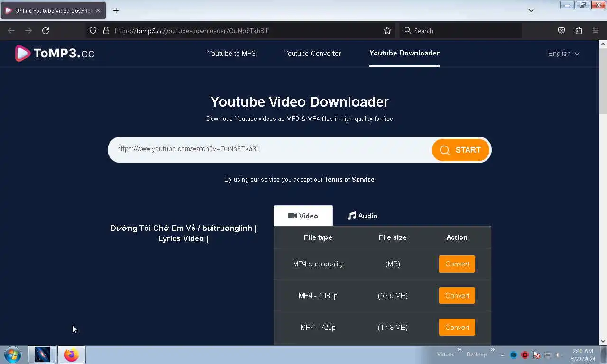Click the Youtube Video Downloader heading
607x364 pixels.
tap(299, 101)
